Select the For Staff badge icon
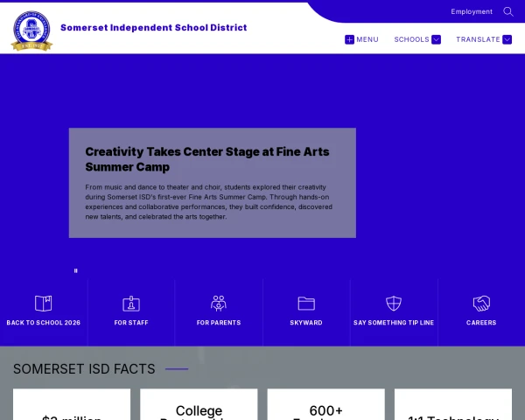 click(x=131, y=304)
